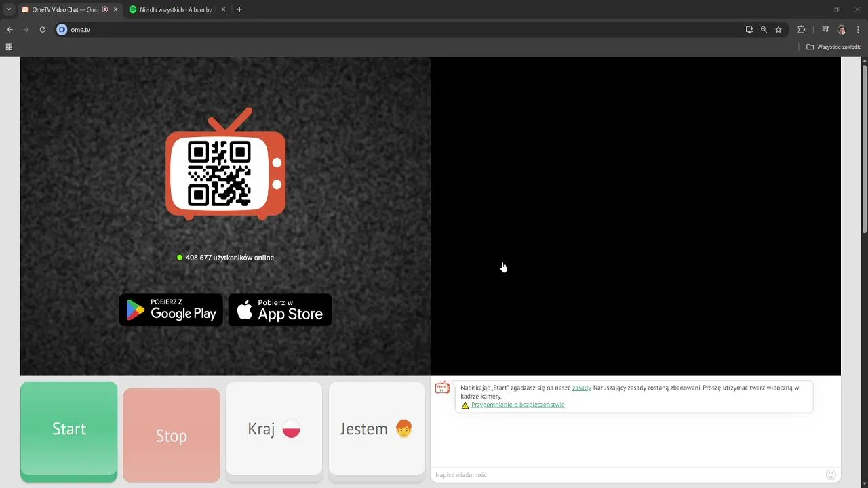Open the emoji smiley picker
Viewport: 868px width, 488px height.
coord(831,474)
